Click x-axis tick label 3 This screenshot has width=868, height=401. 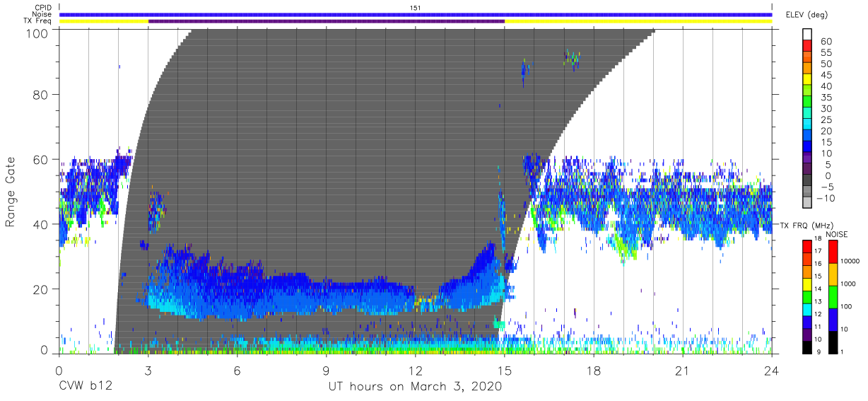pyautogui.click(x=148, y=371)
